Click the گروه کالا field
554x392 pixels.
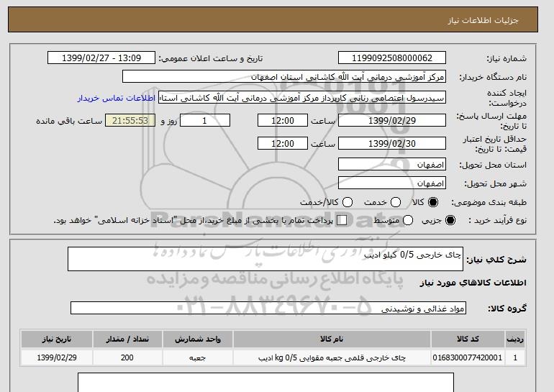[268, 309]
